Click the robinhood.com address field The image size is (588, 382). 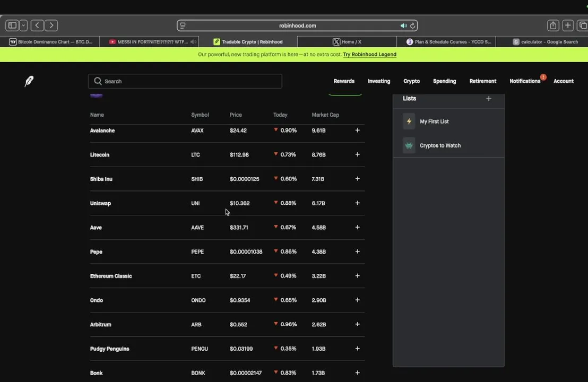[x=297, y=25]
